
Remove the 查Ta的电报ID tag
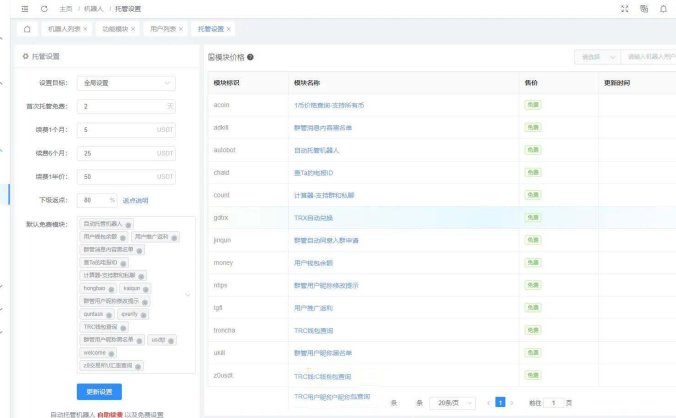click(123, 264)
